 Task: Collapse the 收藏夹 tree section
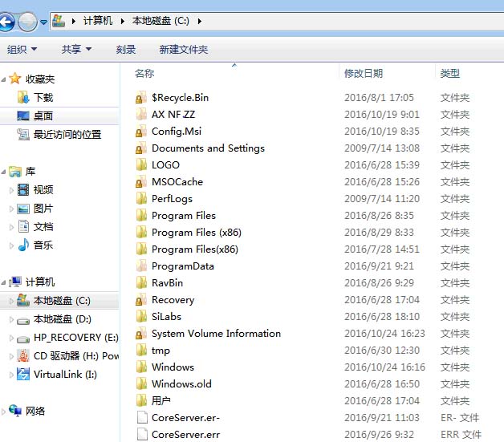(x=3, y=79)
